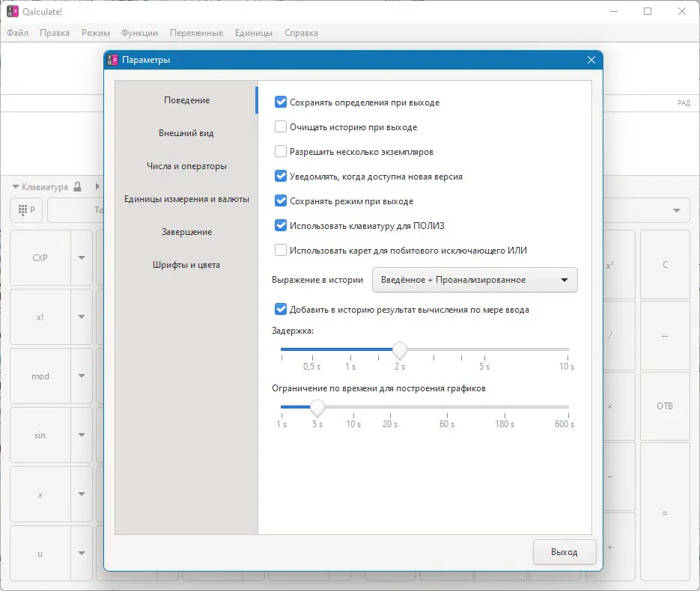Click the "2 s" mark on the delay scale
Image resolution: width=700 pixels, height=591 pixels.
click(400, 367)
